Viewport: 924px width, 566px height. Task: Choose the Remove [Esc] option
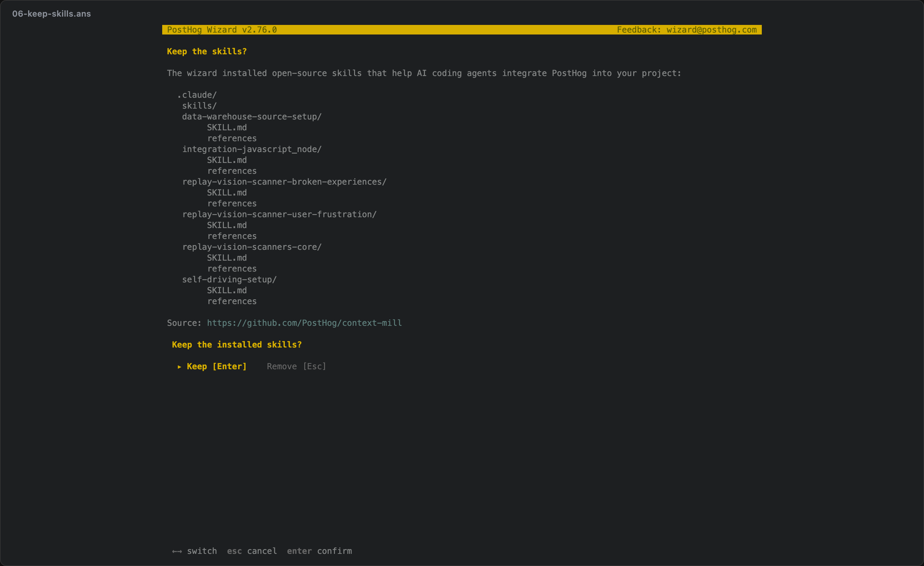coord(296,366)
